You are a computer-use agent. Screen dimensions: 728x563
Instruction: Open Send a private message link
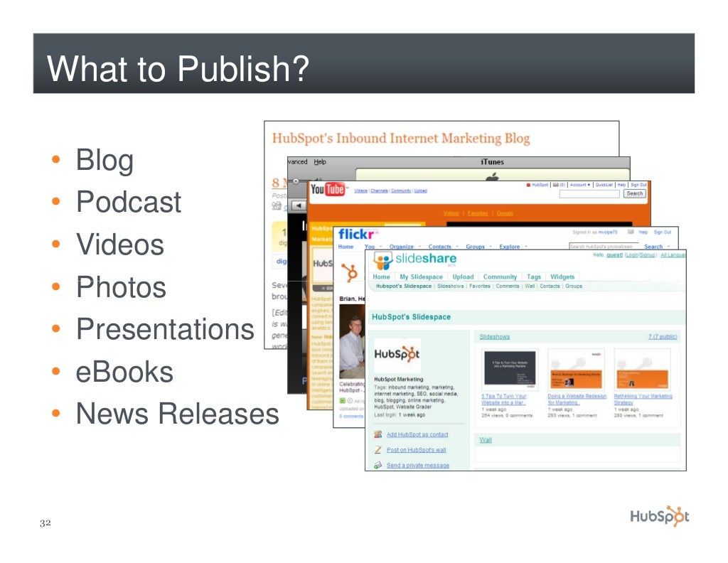pos(418,465)
